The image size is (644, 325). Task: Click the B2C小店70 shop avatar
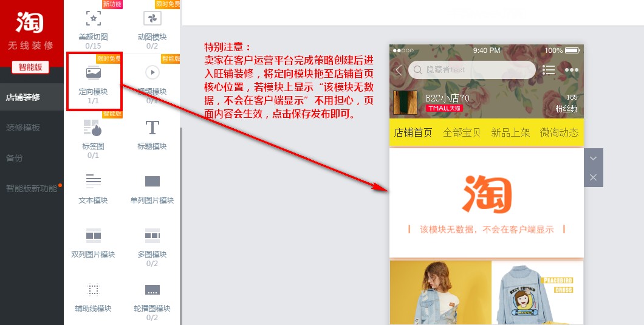pos(405,103)
